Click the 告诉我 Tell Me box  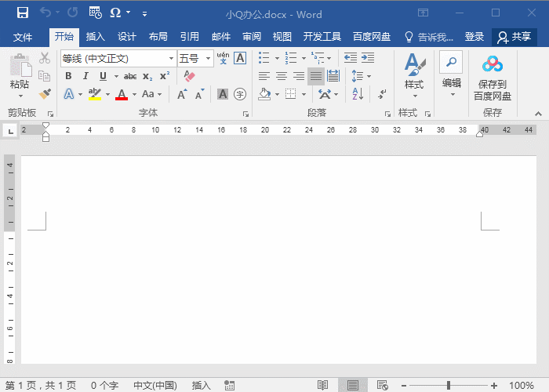click(x=429, y=37)
